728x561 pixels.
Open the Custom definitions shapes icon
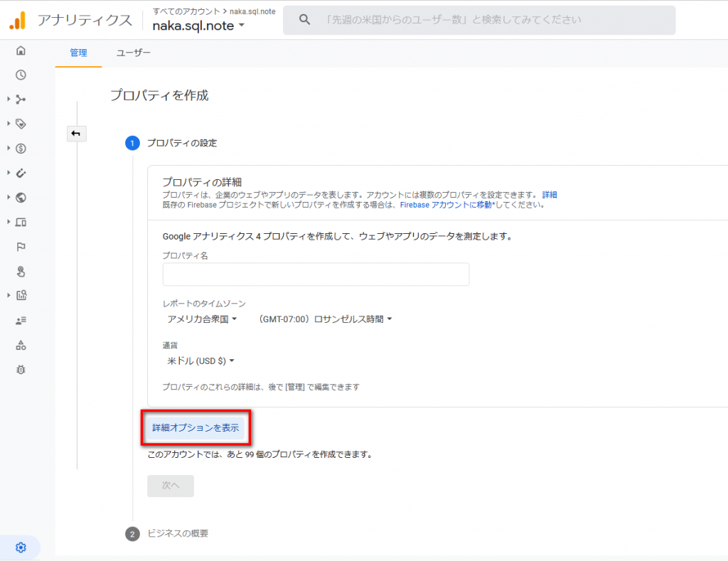point(21,345)
